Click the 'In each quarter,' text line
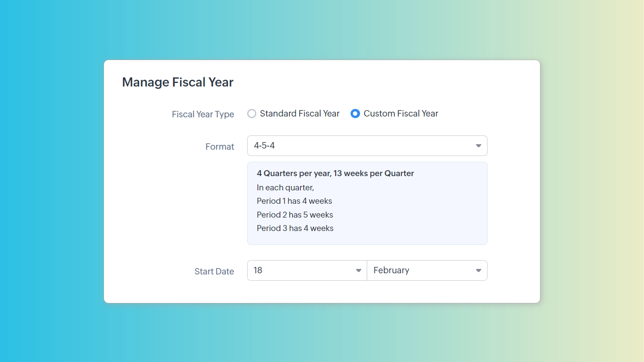Viewport: 644px width, 362px height. point(285,188)
